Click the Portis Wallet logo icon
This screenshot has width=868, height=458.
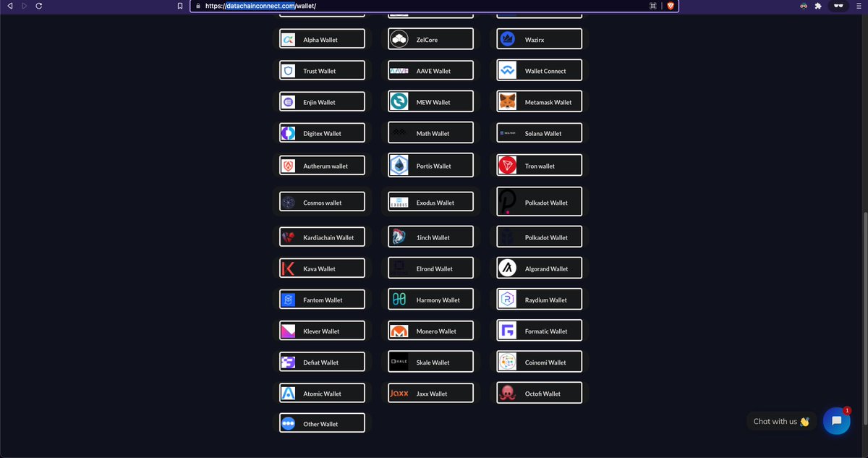click(x=399, y=166)
